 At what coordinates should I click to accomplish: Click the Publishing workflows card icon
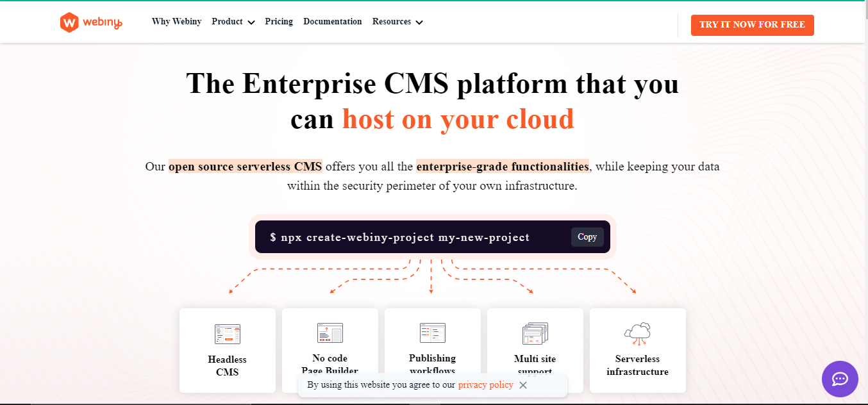pos(433,333)
